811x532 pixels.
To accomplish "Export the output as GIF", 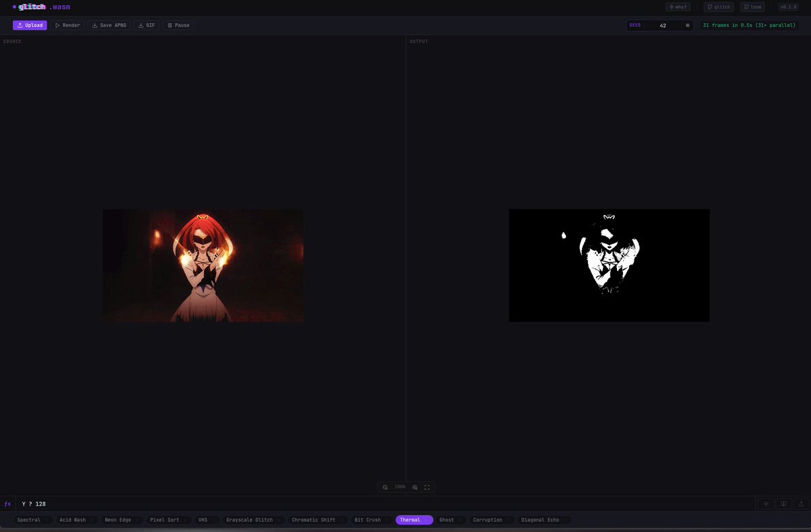I will [147, 25].
